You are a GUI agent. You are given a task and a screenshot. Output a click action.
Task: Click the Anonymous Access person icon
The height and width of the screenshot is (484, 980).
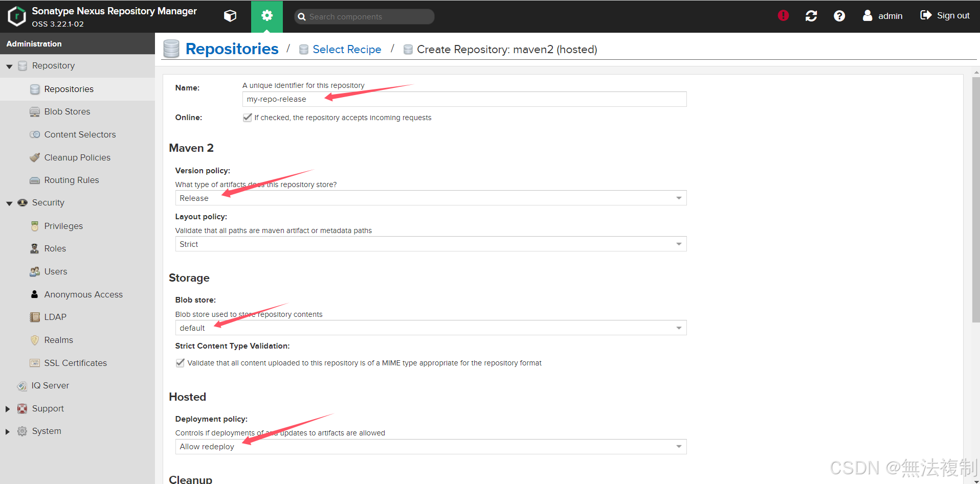pyautogui.click(x=35, y=294)
